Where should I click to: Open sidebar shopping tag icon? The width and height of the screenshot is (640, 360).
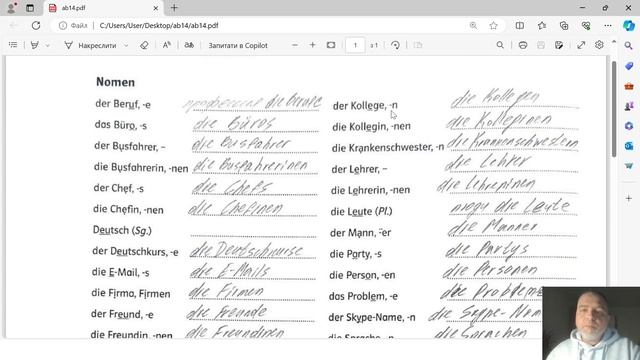[x=629, y=66]
